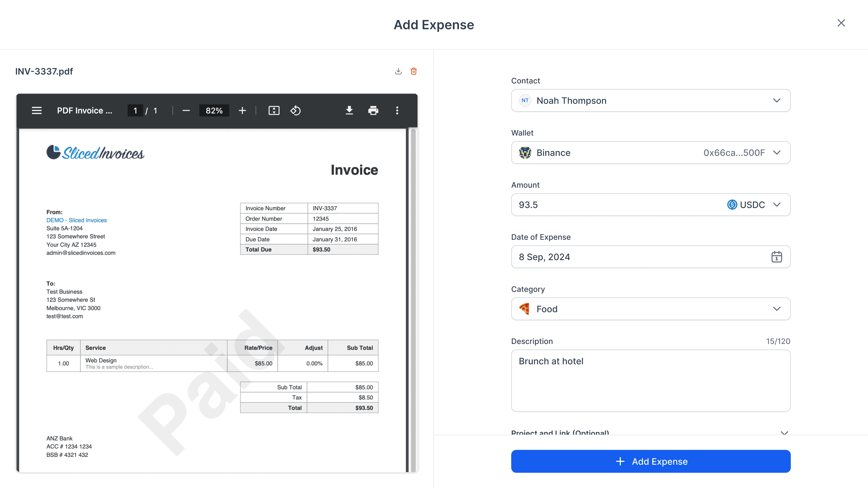Viewport: 868px width, 488px height.
Task: Download the INV-3337.pdf attachment
Action: coord(398,71)
